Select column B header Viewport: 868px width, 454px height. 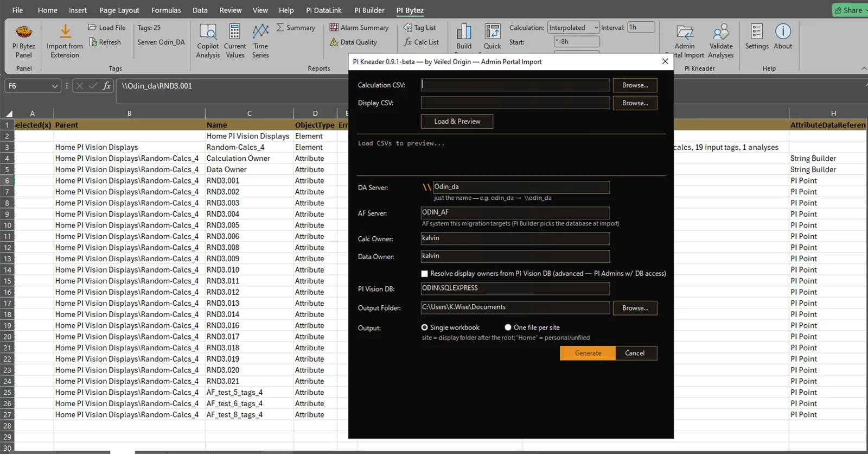[x=129, y=113]
